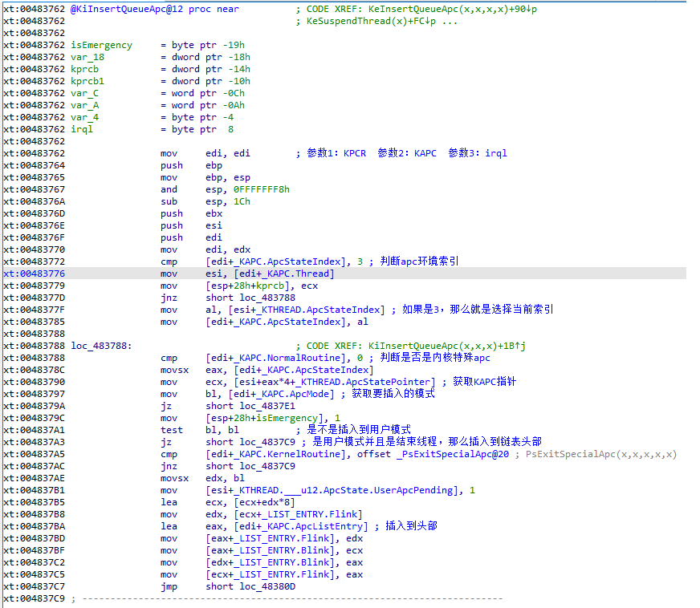Click the 'lea ecx, [ecx+edx*8]' instruction
The image size is (700, 608).
coord(228,503)
